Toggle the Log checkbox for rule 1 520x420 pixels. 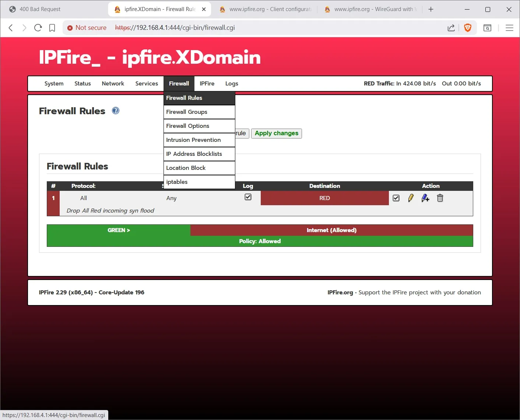[x=248, y=197]
